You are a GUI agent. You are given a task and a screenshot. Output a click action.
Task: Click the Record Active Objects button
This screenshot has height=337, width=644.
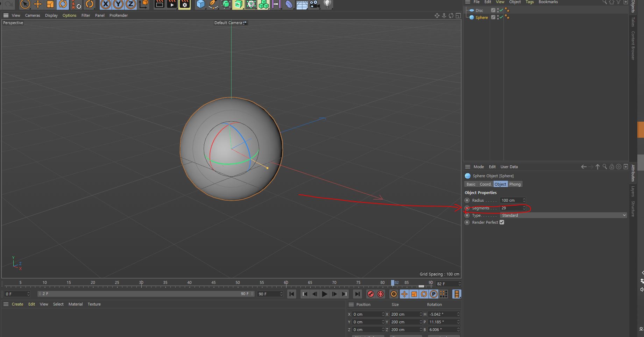[x=370, y=294]
